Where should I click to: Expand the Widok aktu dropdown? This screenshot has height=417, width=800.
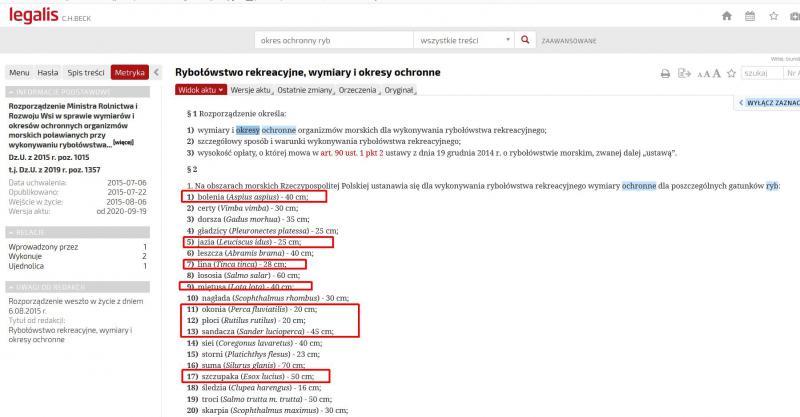[x=200, y=90]
